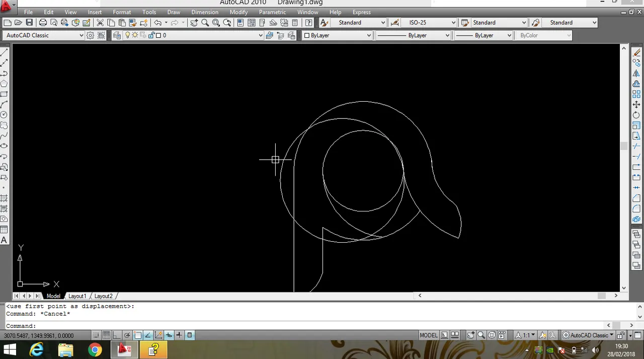Toggle Object Snap Tracking in status bar
This screenshot has height=359, width=644.
148,335
